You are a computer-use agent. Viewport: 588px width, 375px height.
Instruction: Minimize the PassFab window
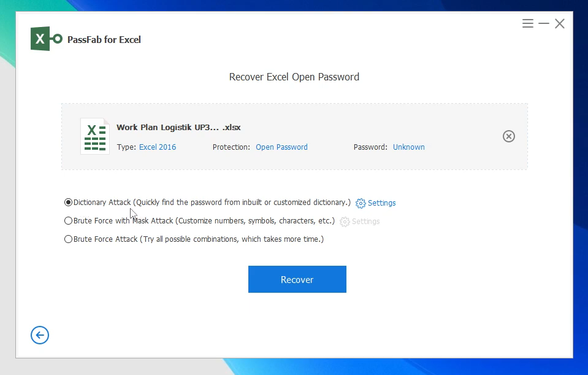(x=544, y=24)
